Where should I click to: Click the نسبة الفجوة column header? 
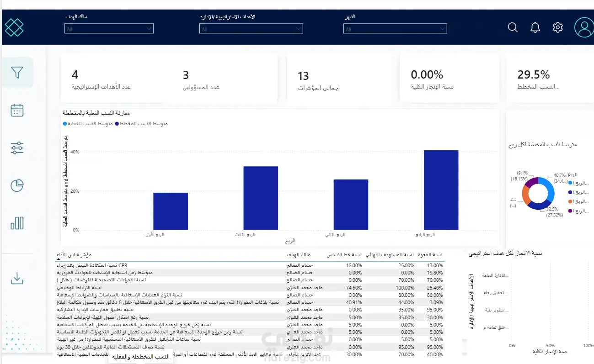(x=432, y=255)
